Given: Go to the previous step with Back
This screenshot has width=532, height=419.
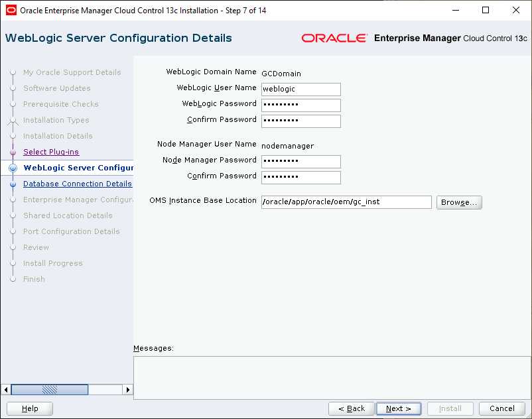Looking at the screenshot, I should point(352,408).
